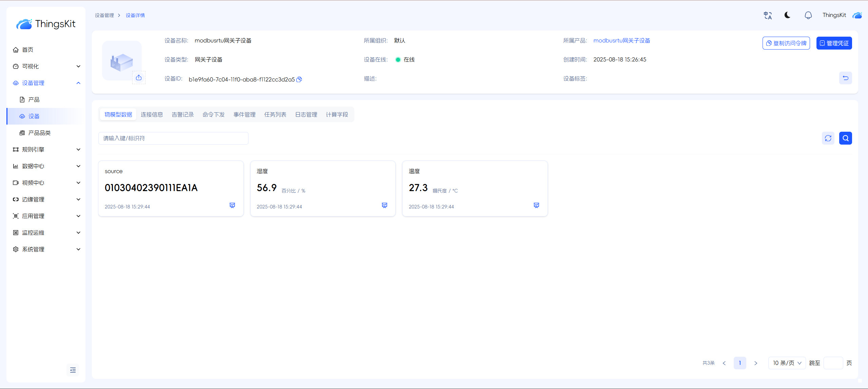868x389 pixels.
Task: Expand 规则引擎 menu
Action: tap(46, 149)
